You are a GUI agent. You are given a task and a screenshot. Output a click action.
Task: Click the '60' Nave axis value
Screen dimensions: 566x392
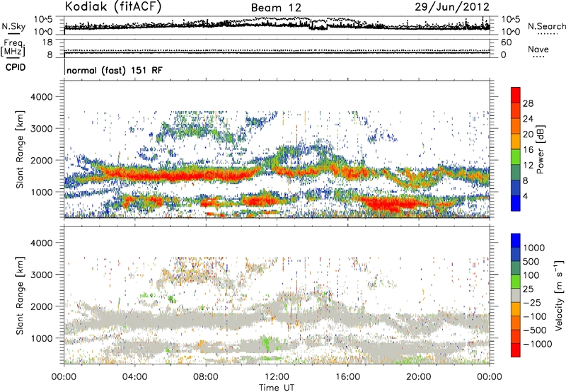coord(506,42)
